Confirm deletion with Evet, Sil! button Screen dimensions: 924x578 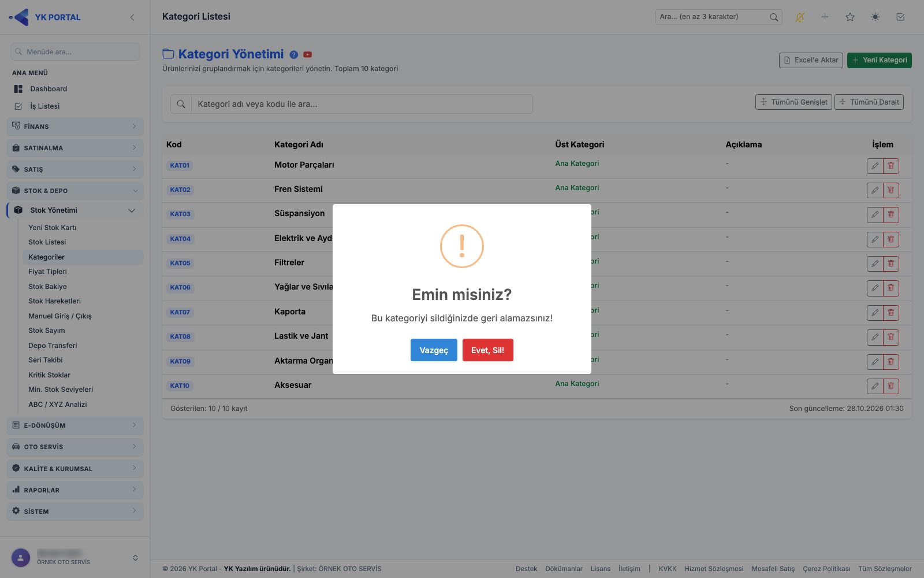(488, 350)
